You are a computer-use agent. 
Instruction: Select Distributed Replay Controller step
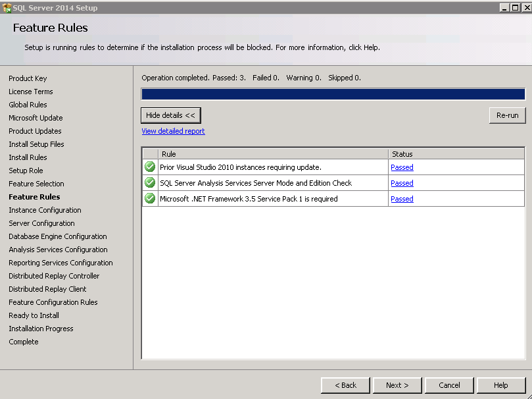click(x=54, y=276)
